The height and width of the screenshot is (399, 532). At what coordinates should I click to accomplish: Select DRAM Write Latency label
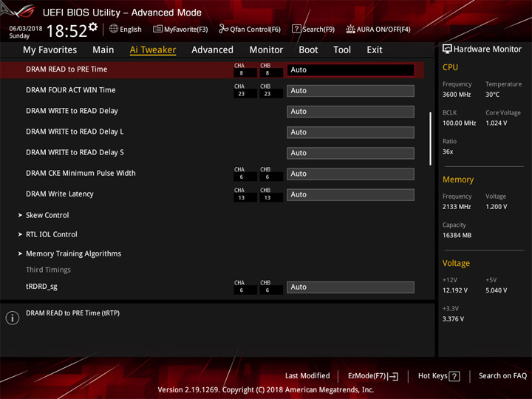point(60,194)
